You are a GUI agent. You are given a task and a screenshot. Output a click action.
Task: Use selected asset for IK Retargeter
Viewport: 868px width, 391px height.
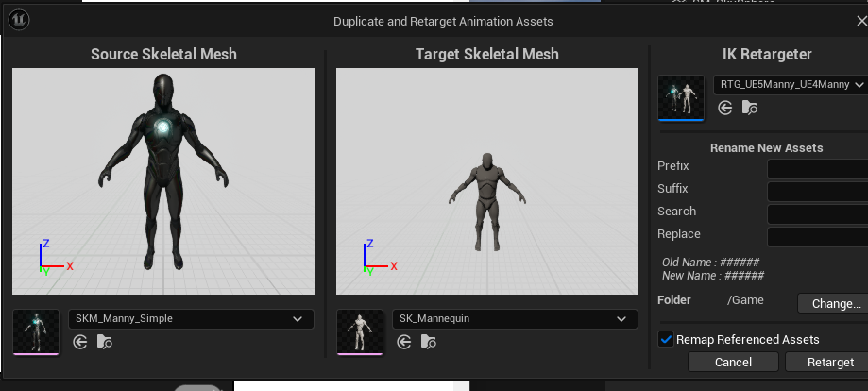(x=725, y=108)
